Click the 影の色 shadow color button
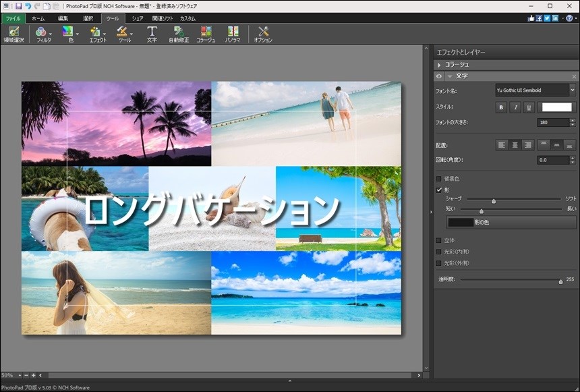Image resolution: width=580 pixels, height=392 pixels. click(x=511, y=222)
